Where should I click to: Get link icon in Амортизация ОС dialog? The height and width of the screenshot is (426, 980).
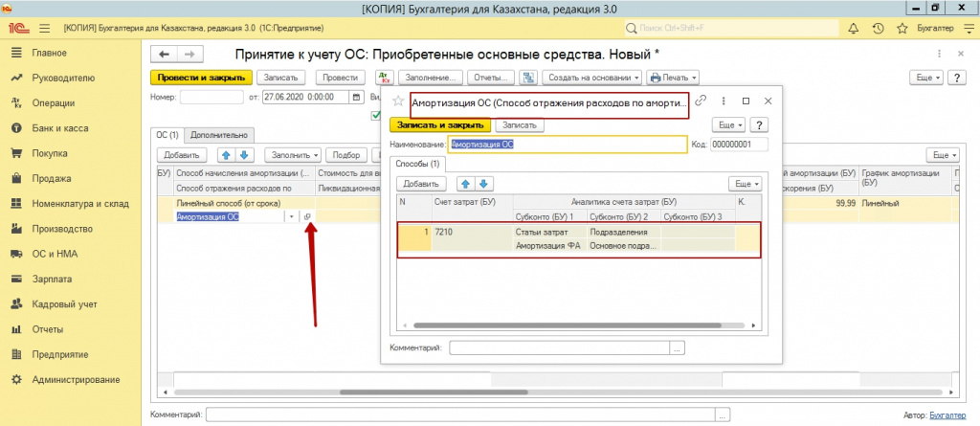click(x=702, y=101)
